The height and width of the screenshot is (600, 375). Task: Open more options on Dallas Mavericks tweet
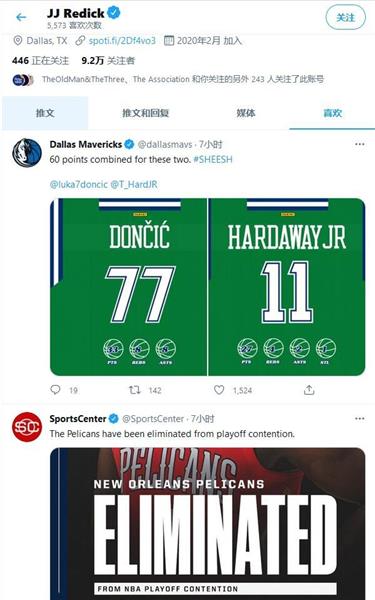pos(360,144)
